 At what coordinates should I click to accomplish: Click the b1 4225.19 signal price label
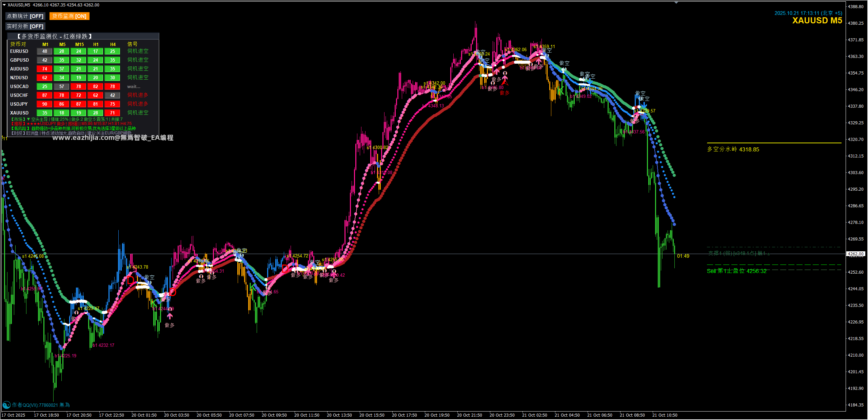coord(65,356)
